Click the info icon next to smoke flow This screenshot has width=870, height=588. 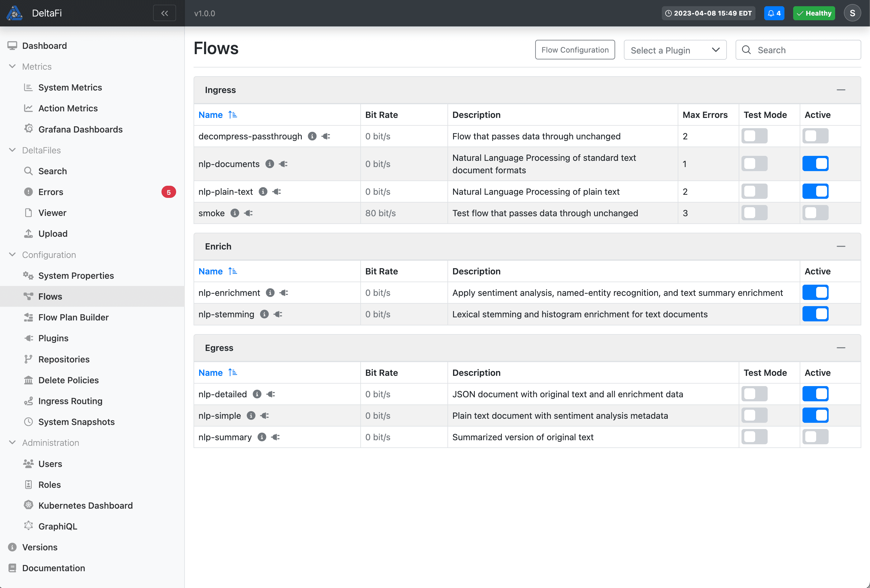(x=235, y=213)
